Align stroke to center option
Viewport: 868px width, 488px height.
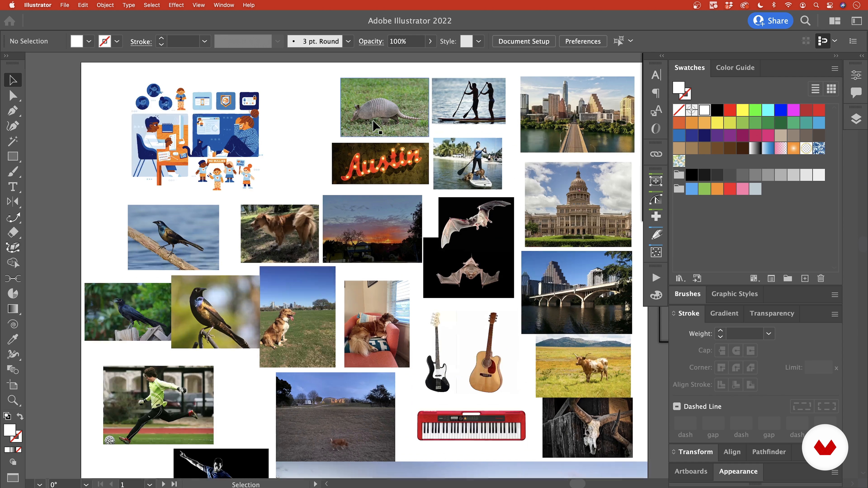[x=722, y=385]
